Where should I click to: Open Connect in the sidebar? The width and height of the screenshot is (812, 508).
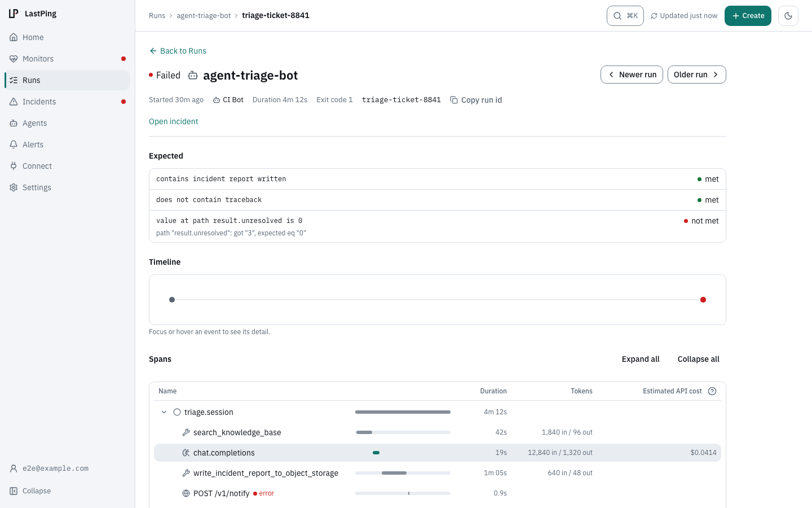coord(67,166)
